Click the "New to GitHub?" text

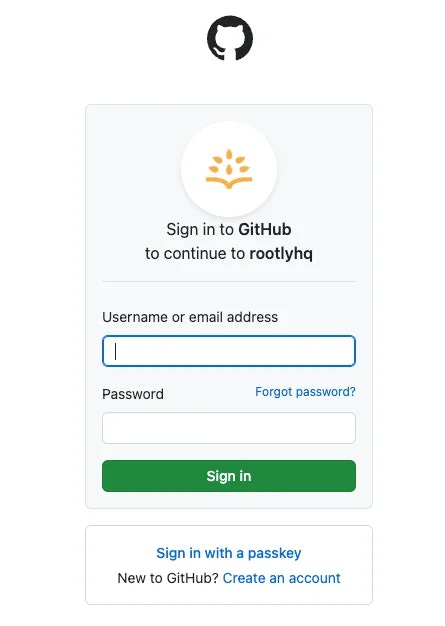click(x=168, y=578)
